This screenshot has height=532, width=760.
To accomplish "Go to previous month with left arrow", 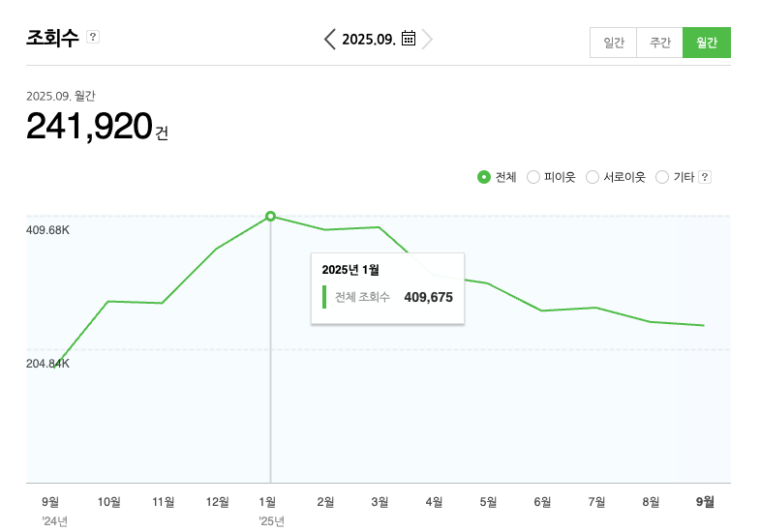I will 330,39.
